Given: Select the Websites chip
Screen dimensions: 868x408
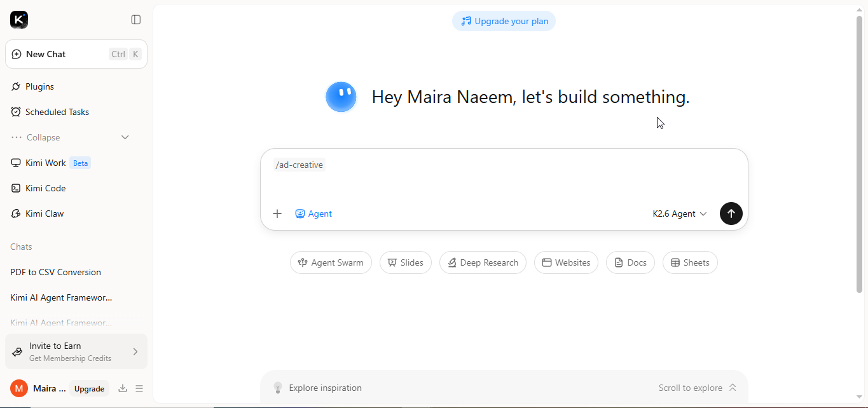Looking at the screenshot, I should [566, 262].
